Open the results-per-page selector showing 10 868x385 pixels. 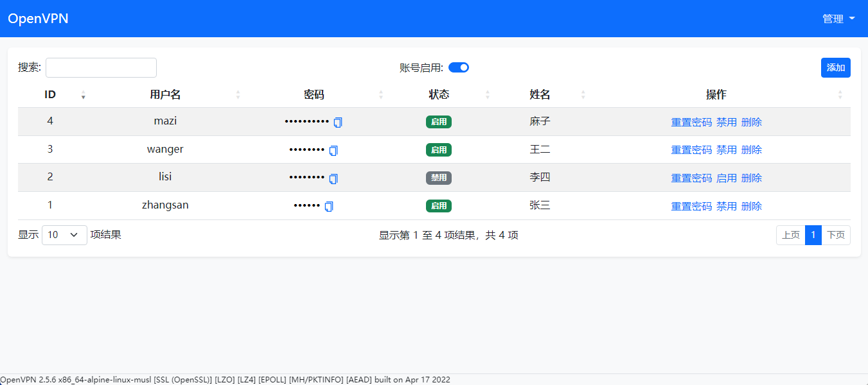point(64,235)
